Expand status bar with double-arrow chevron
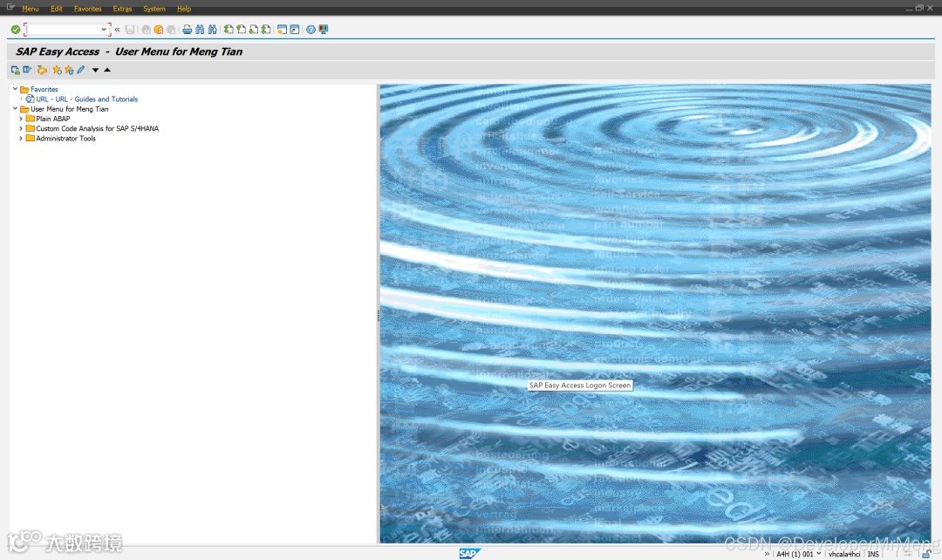The width and height of the screenshot is (942, 560). (768, 555)
